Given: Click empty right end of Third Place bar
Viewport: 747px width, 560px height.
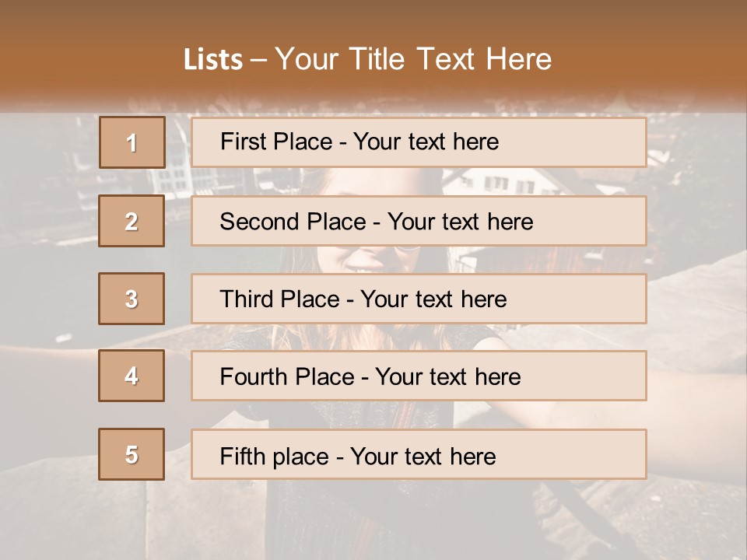Looking at the screenshot, I should pos(591,299).
